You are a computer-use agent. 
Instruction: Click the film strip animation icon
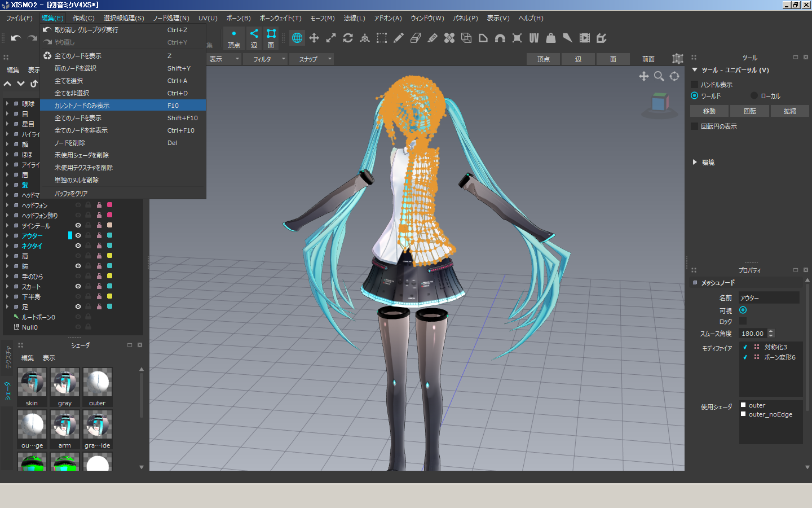pyautogui.click(x=585, y=38)
